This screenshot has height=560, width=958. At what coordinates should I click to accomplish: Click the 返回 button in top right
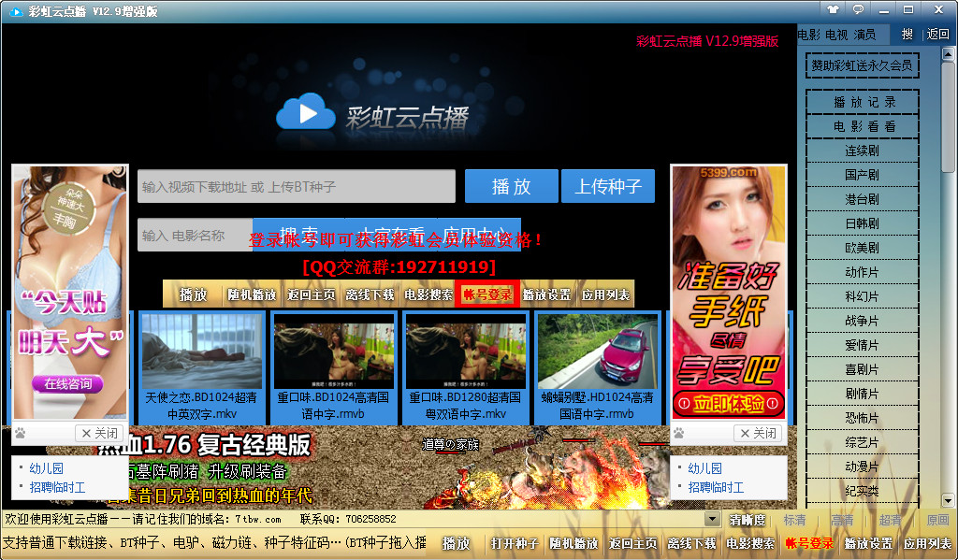point(937,35)
